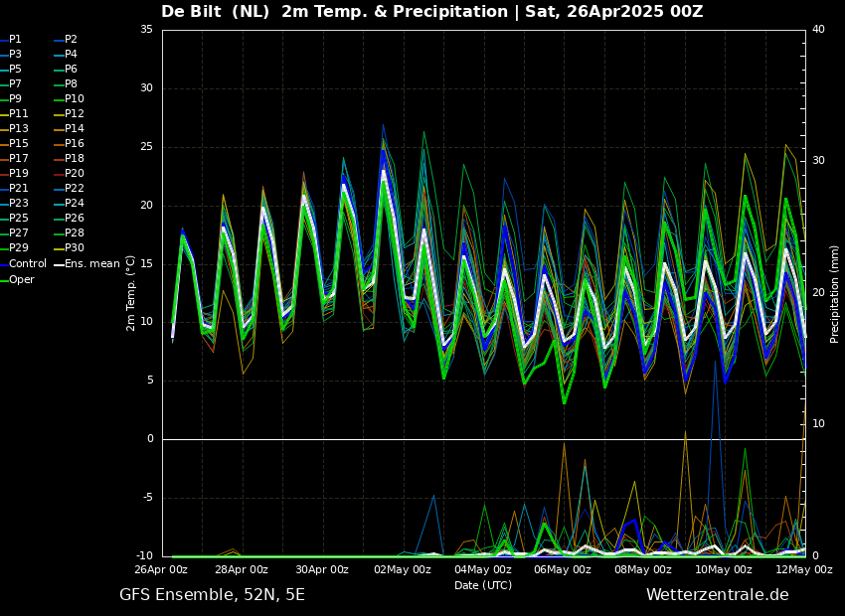Click the 06May 00z date tick label
This screenshot has height=616, width=845.
(x=563, y=569)
